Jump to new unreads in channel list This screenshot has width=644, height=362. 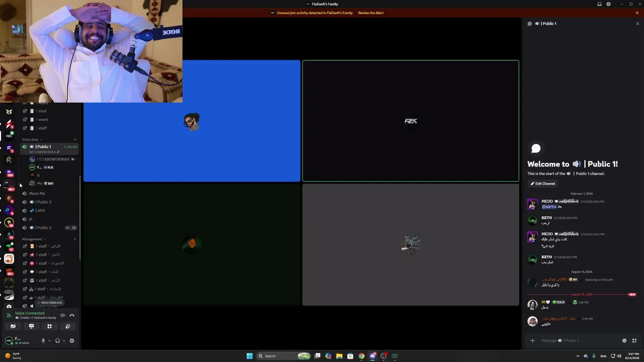pyautogui.click(x=50, y=303)
